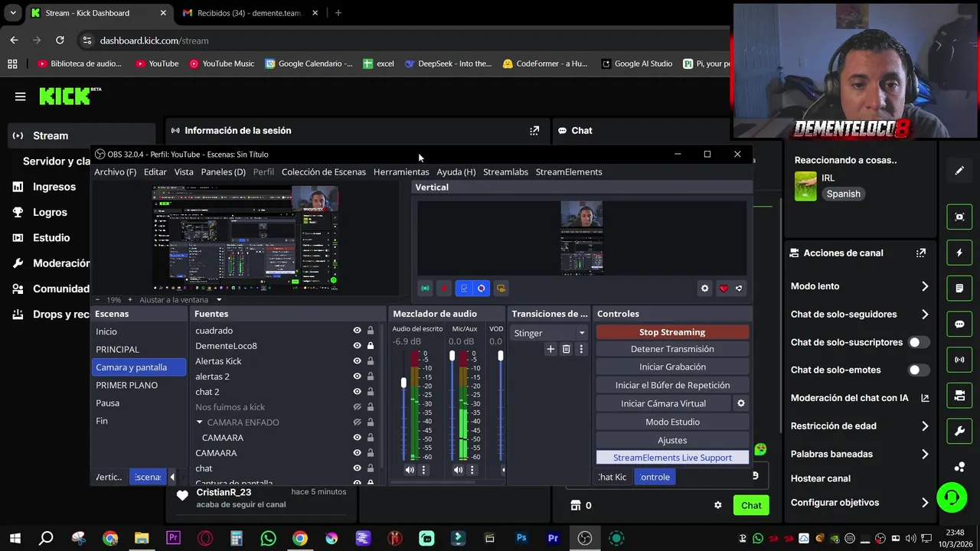Click StreamElements Live Support button
Screen dimensions: 980x551
click(x=672, y=458)
